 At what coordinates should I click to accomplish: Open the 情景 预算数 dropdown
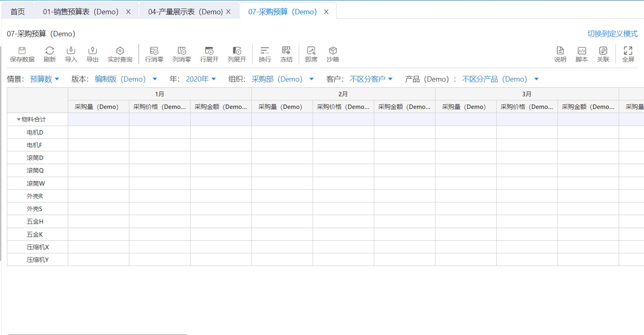44,79
